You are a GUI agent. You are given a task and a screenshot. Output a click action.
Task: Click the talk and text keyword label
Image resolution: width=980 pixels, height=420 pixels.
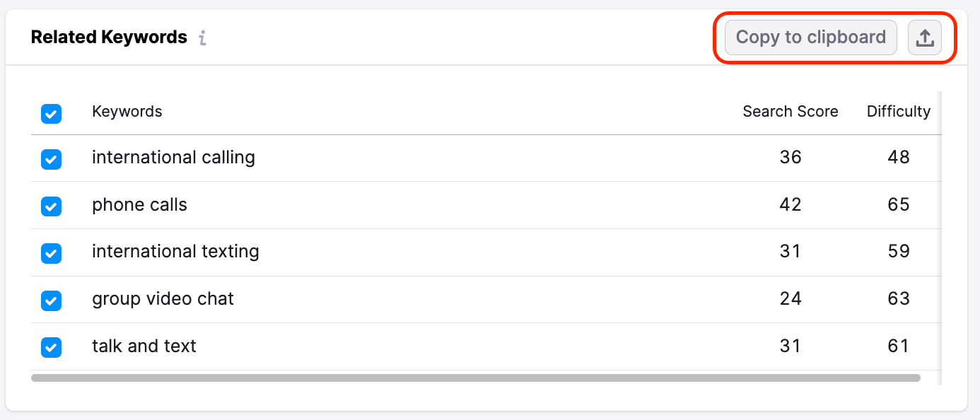pyautogui.click(x=144, y=346)
